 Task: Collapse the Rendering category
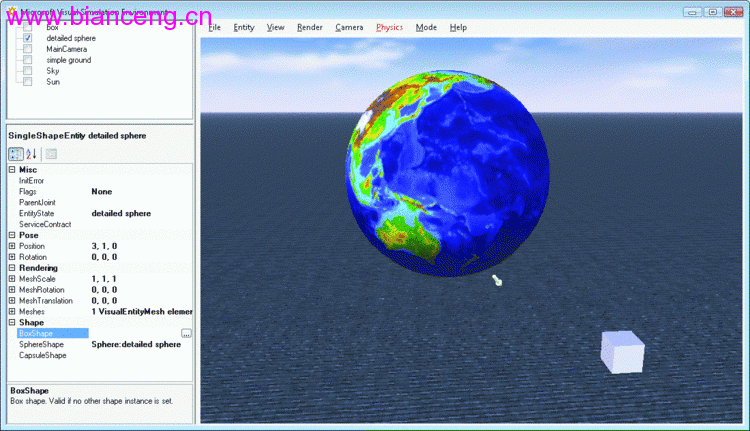coord(12,268)
